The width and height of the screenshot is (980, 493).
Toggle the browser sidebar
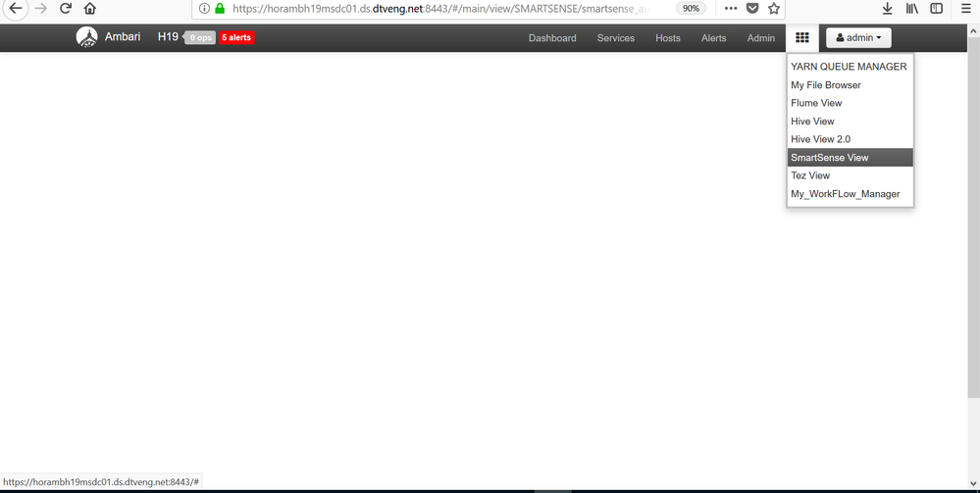(x=936, y=9)
